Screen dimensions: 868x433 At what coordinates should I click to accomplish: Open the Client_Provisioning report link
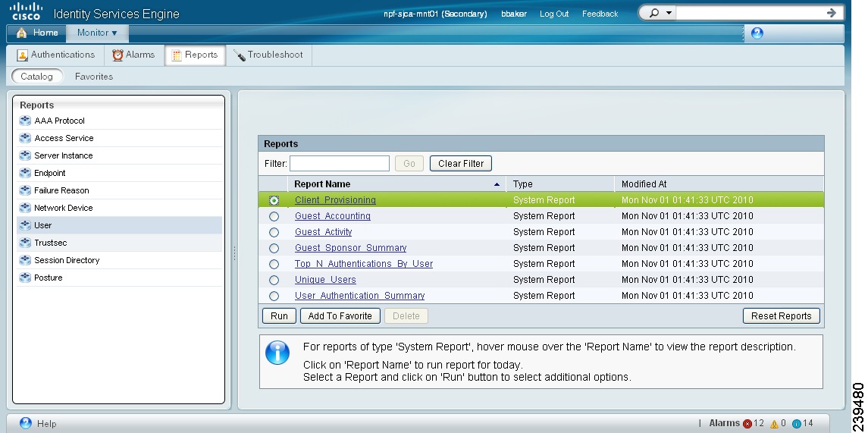pyautogui.click(x=335, y=200)
